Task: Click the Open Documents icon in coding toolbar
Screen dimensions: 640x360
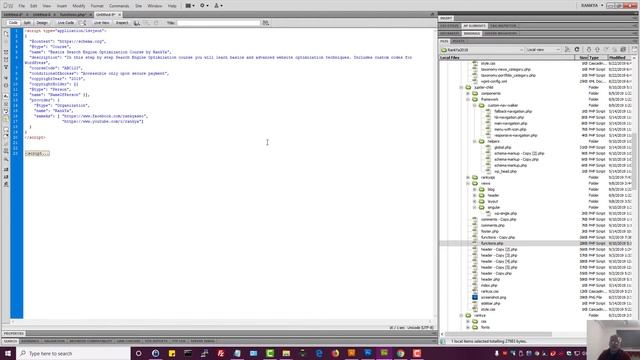Action: (x=6, y=34)
